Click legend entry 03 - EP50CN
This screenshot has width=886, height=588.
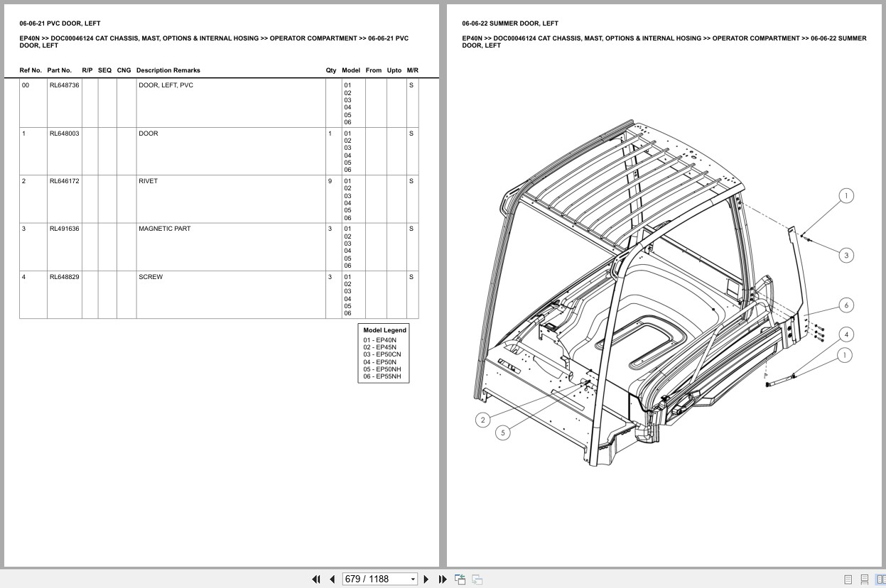tap(382, 354)
